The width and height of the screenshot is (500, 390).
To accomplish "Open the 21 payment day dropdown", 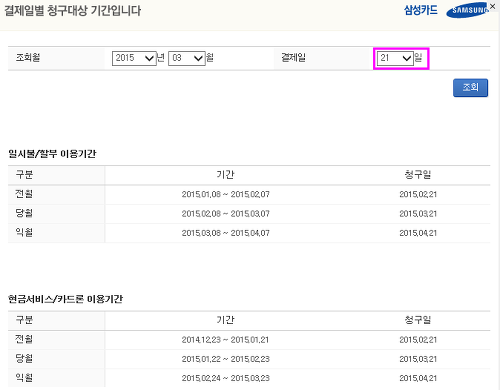I will click(x=395, y=58).
